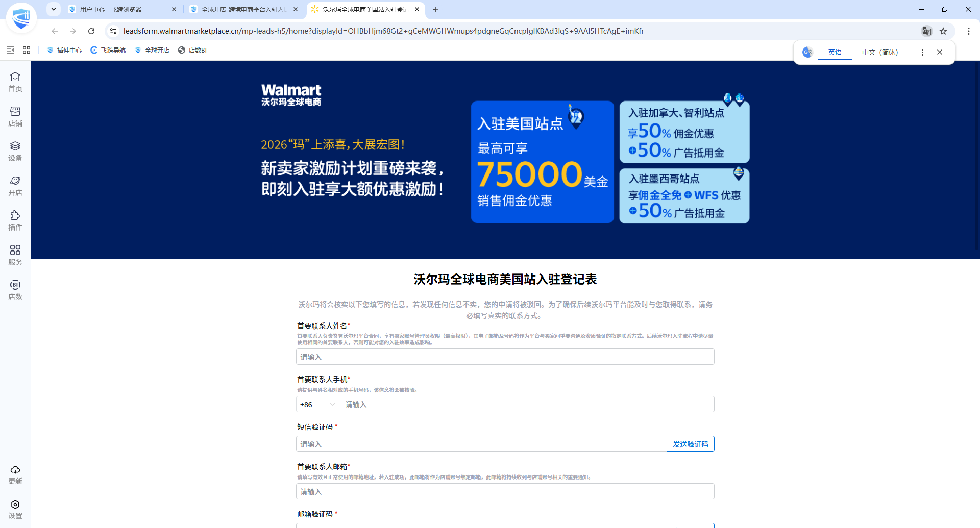Image resolution: width=980 pixels, height=528 pixels.
Task: Toggle the sidebar collapse icon in bookmarks bar
Action: pyautogui.click(x=10, y=50)
